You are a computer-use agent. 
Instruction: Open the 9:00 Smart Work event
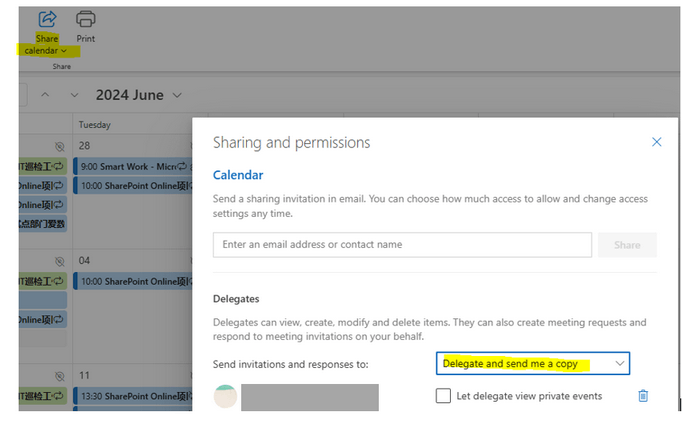(x=133, y=167)
